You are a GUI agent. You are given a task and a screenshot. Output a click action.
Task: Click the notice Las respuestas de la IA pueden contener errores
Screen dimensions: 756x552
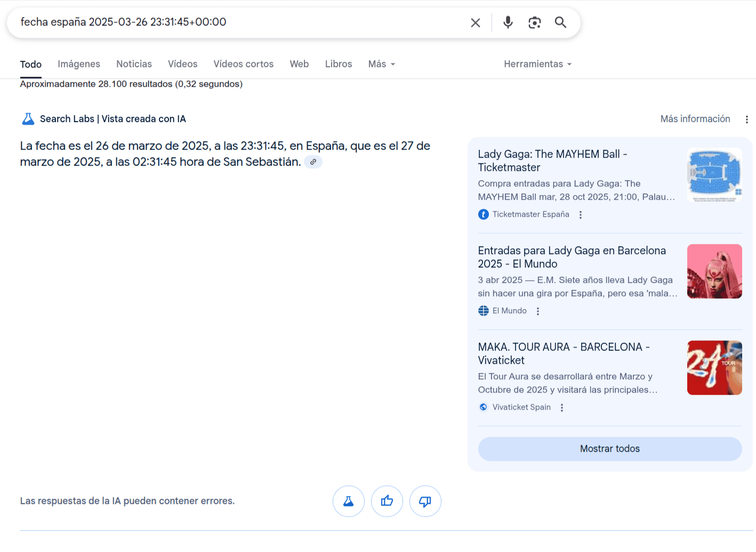(127, 501)
